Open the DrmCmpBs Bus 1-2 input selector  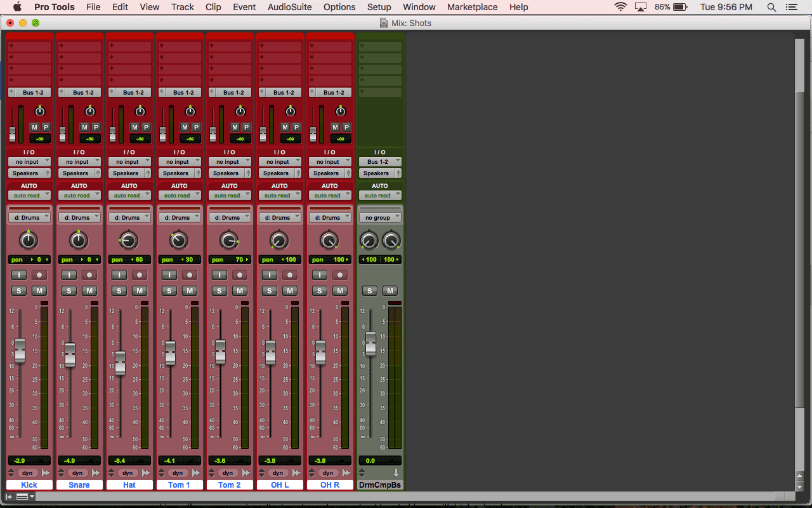[x=380, y=162]
